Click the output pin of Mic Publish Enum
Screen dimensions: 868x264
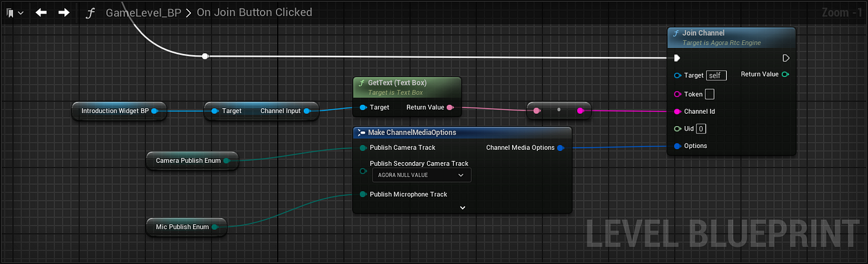click(215, 227)
